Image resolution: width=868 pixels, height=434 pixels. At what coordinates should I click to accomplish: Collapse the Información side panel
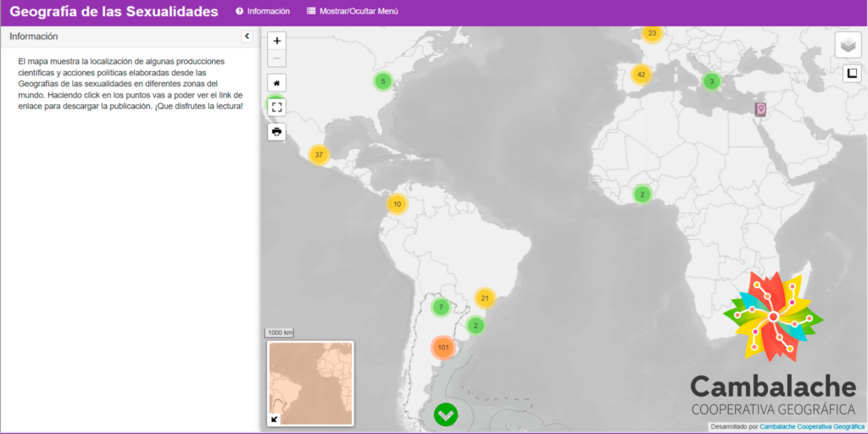[247, 36]
